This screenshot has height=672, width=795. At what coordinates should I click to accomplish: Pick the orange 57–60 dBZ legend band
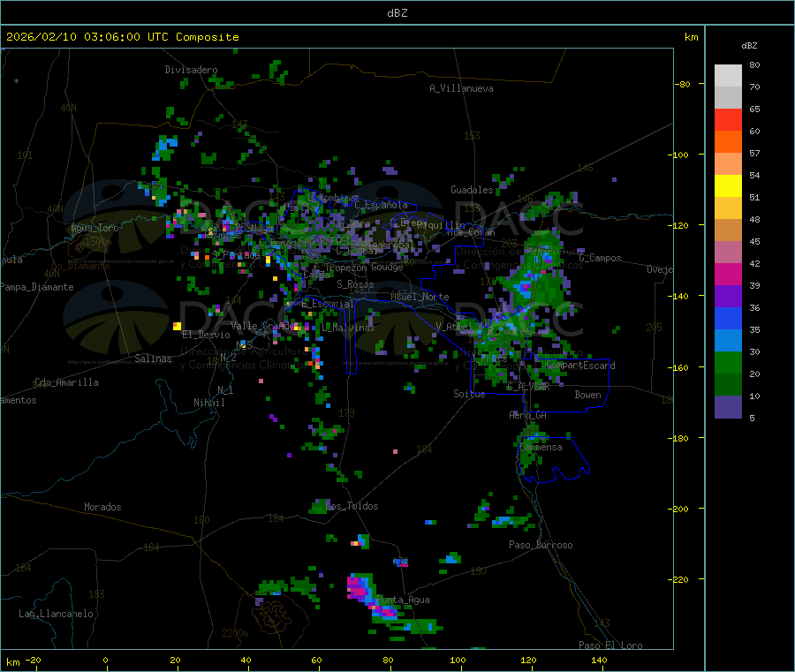coord(728,142)
